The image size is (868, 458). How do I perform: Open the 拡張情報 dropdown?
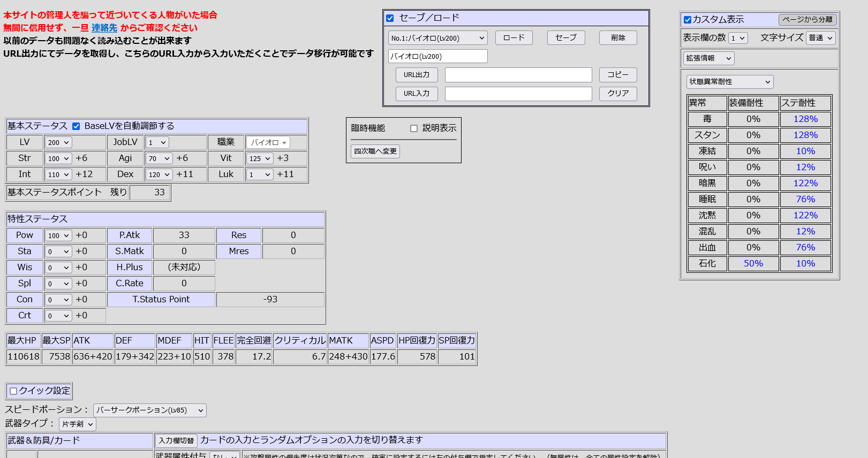pyautogui.click(x=708, y=58)
